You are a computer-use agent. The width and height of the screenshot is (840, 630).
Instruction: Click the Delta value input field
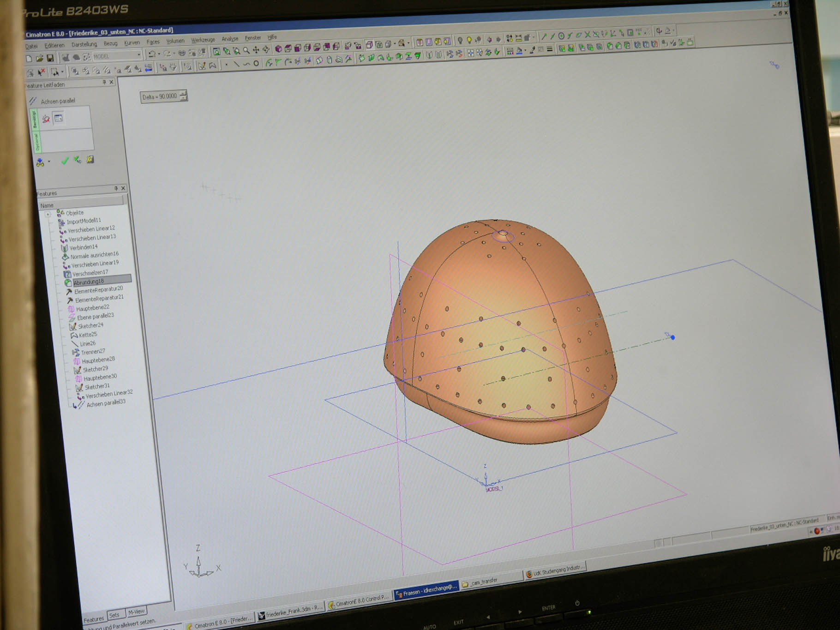pos(160,96)
